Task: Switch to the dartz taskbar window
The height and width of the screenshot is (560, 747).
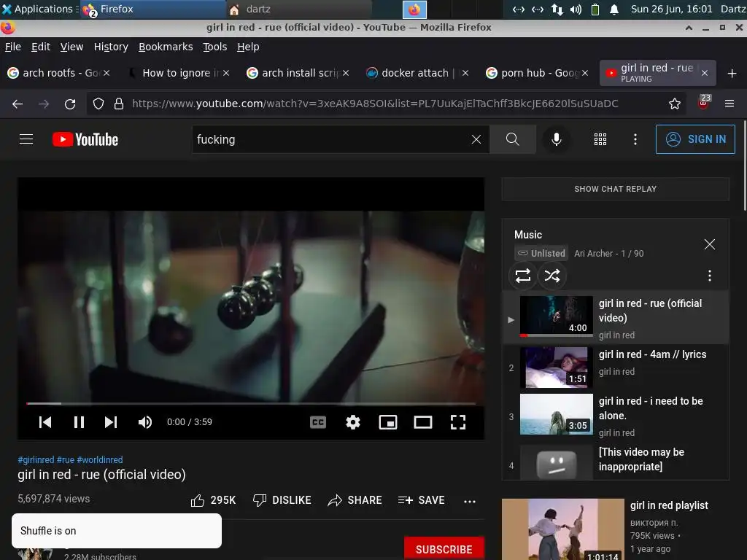Action: pos(299,9)
